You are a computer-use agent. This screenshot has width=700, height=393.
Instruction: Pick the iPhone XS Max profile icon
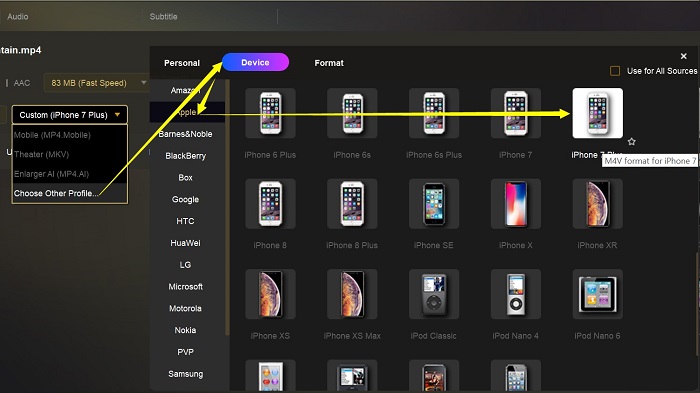pyautogui.click(x=352, y=294)
